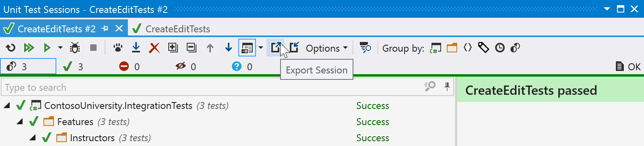The image size is (644, 146).
Task: Collapse the ContosoUniversity.IntegrationTests node
Action: point(7,106)
